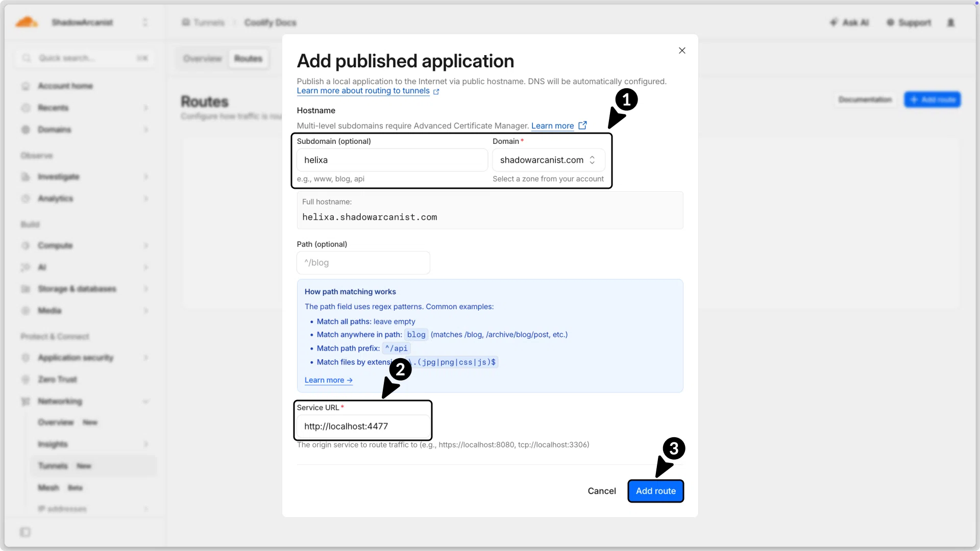
Task: Click the Cloudflare logo icon
Action: coord(27,22)
